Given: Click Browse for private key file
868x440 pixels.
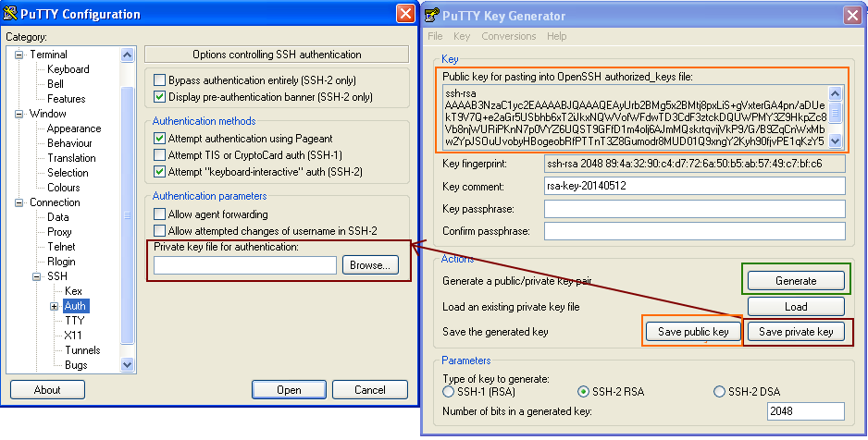Looking at the screenshot, I should point(370,265).
